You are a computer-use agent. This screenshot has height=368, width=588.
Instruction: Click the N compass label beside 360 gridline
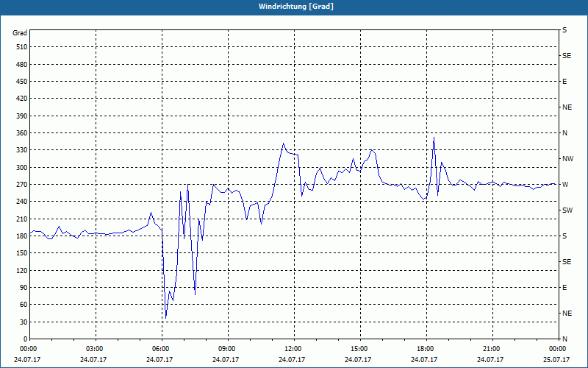[x=564, y=133]
